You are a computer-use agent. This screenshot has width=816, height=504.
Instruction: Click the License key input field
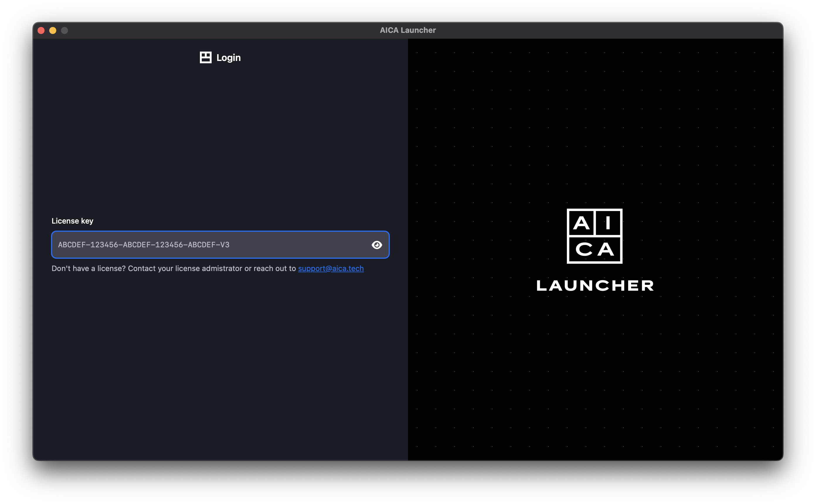[220, 245]
